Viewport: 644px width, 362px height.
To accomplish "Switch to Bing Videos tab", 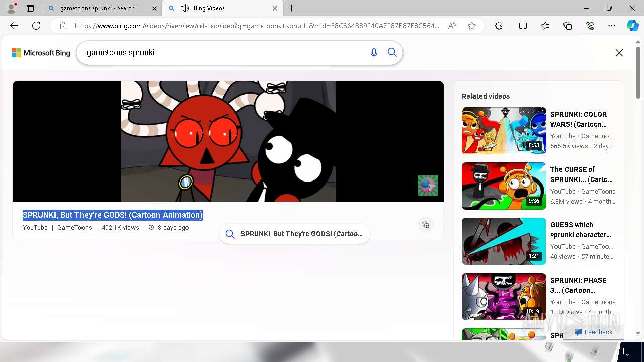I will [223, 8].
